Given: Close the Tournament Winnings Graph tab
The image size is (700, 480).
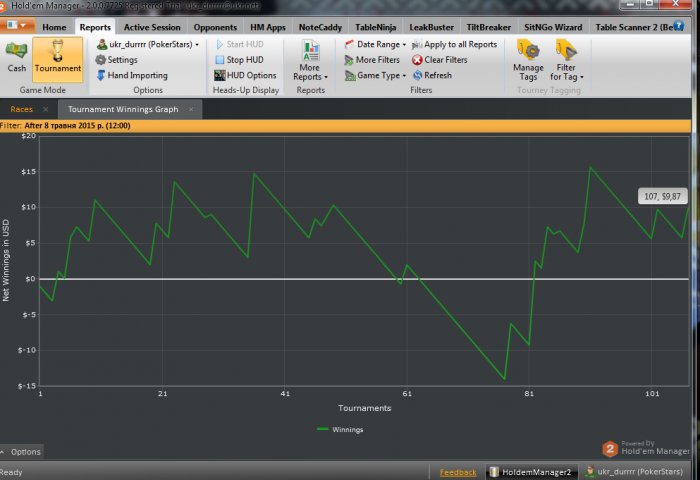Looking at the screenshot, I should (188, 108).
